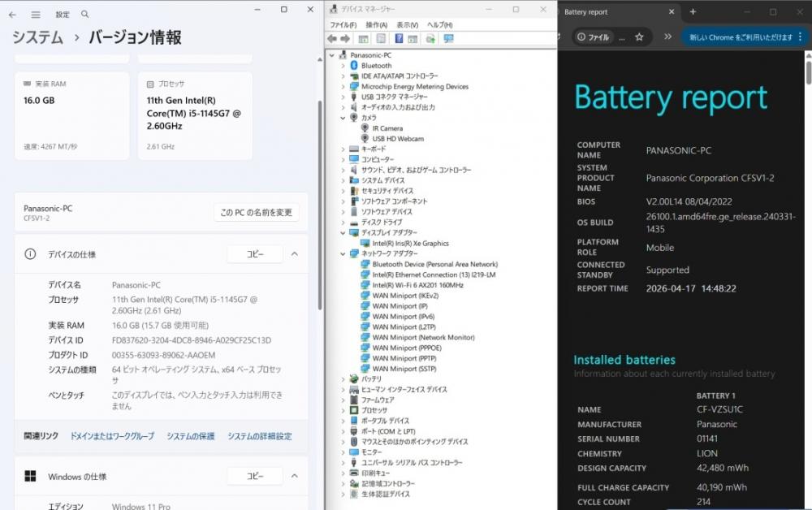Screen dimensions: 812x510
Task: Click the Device Manager help toolbar icon
Action: pos(399,38)
